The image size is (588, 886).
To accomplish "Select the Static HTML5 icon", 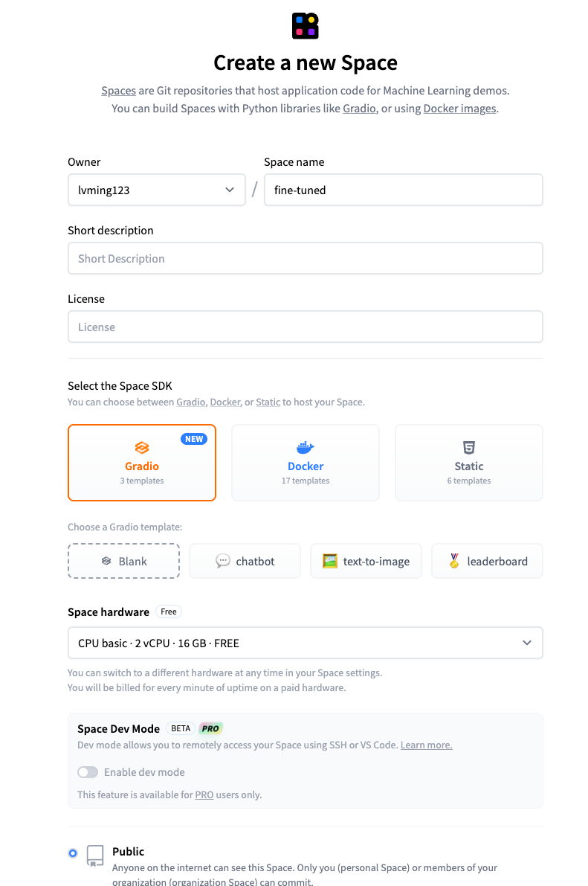I will click(x=469, y=448).
